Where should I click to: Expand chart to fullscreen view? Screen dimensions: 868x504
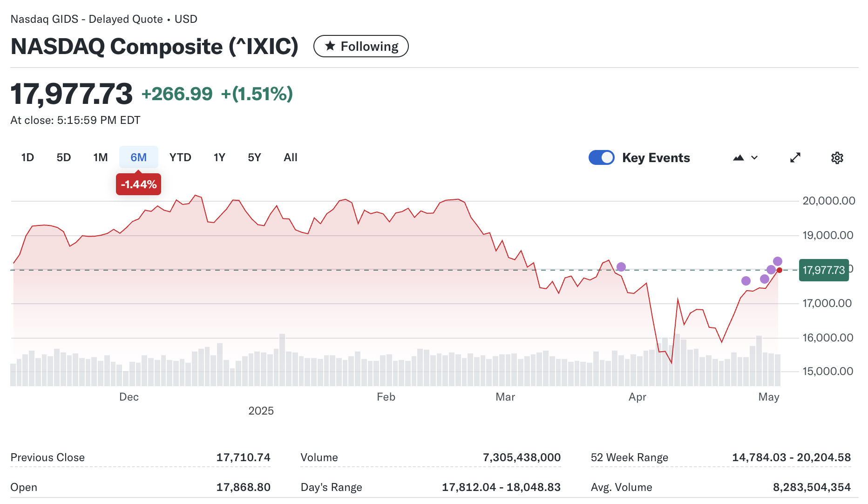coord(795,158)
